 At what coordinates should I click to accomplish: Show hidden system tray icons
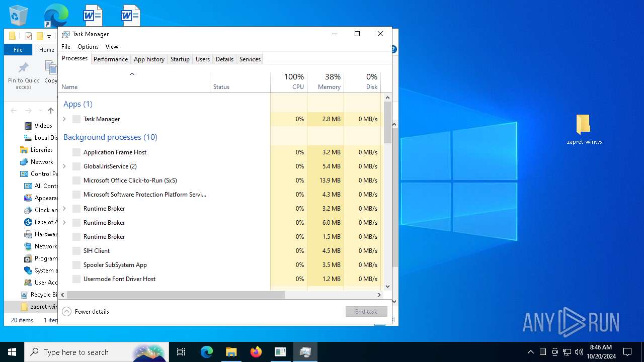[531, 352]
